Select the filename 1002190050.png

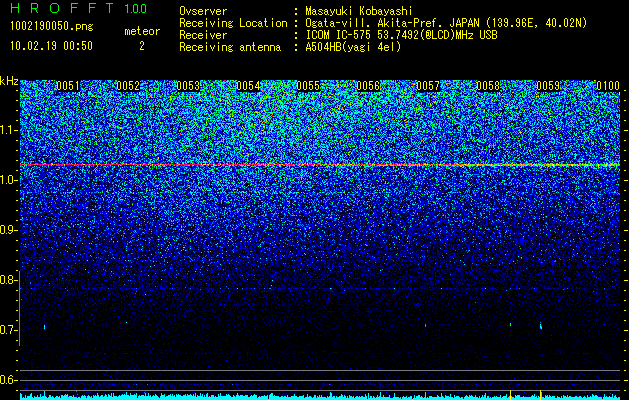click(x=51, y=27)
